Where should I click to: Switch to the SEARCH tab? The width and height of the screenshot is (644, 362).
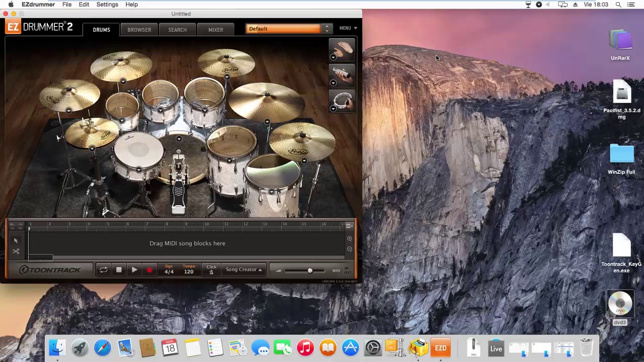(178, 30)
